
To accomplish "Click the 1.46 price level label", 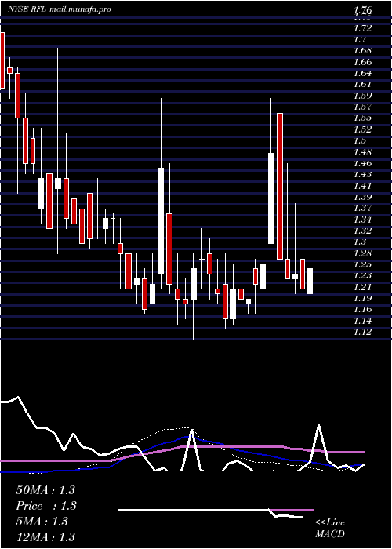I will [362, 163].
